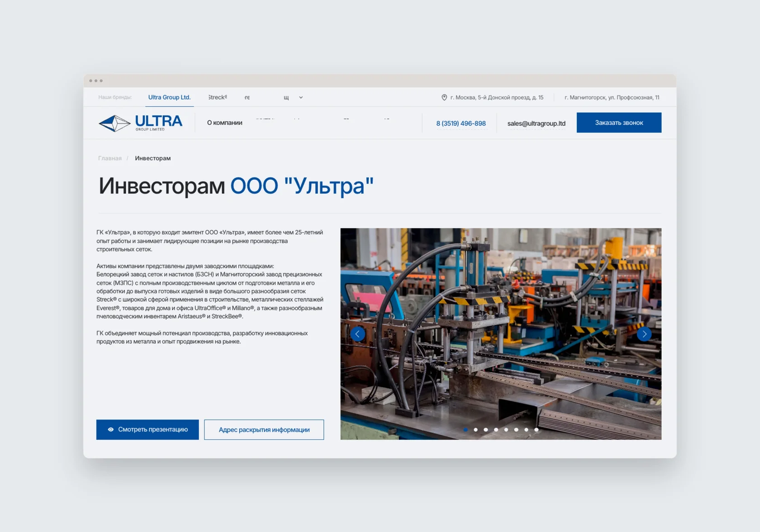Click the Magnitogorsk address ул. Профсоюзная, 11
760x532 pixels.
[x=612, y=97]
